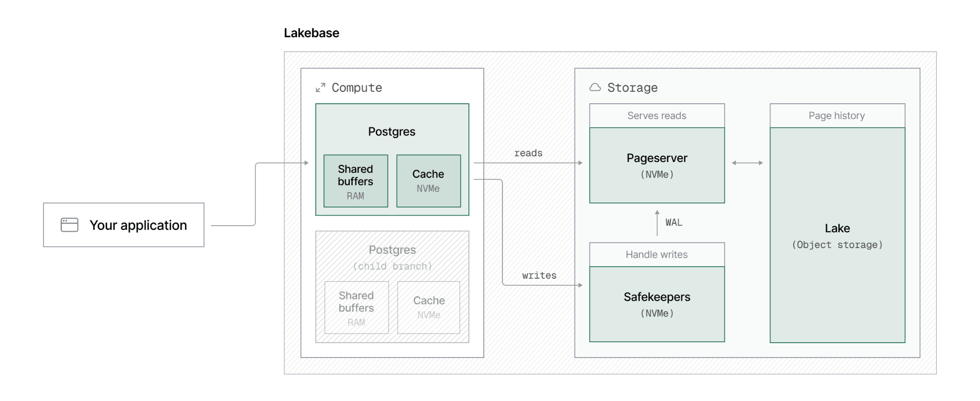Click the Lake (Object storage) block
This screenshot has width=980, height=401.
pos(837,235)
